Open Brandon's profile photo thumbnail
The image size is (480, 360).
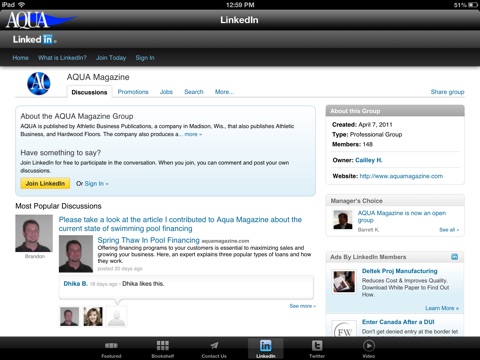(34, 233)
